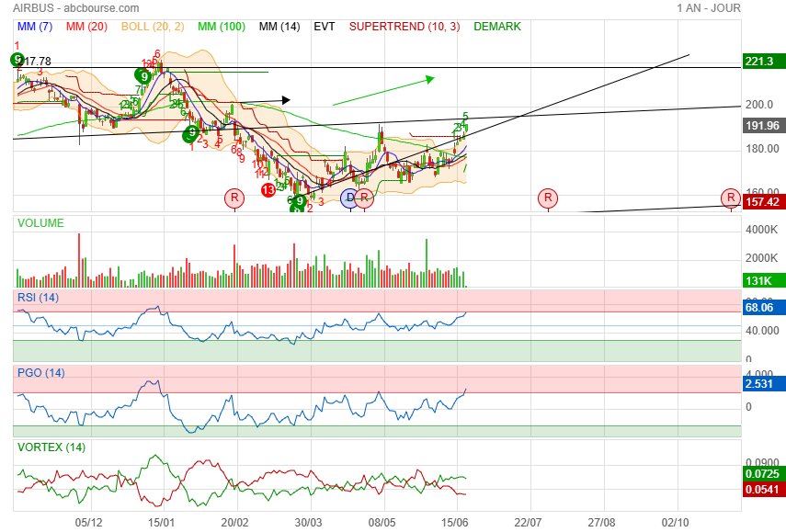Image resolution: width=786 pixels, height=532 pixels.
Task: Click the 2000K volume axis value
Action: coord(761,257)
